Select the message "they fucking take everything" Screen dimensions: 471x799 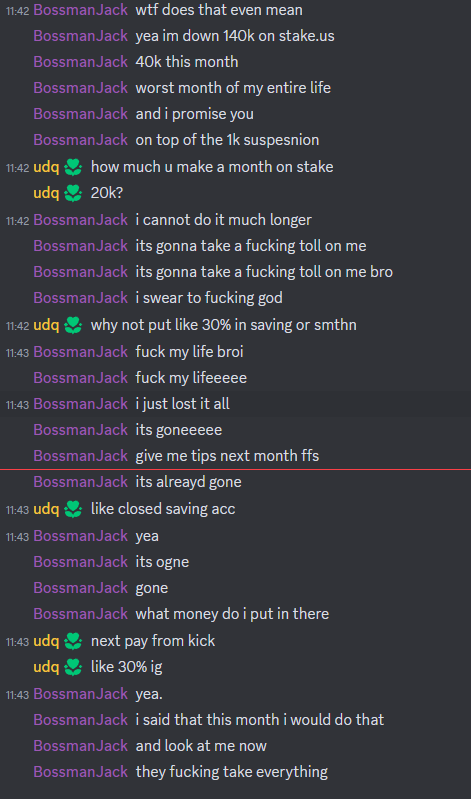231,771
